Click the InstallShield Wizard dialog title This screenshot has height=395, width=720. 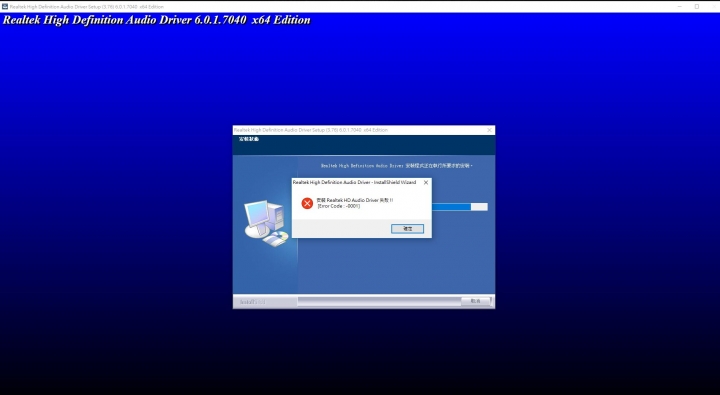(354, 182)
